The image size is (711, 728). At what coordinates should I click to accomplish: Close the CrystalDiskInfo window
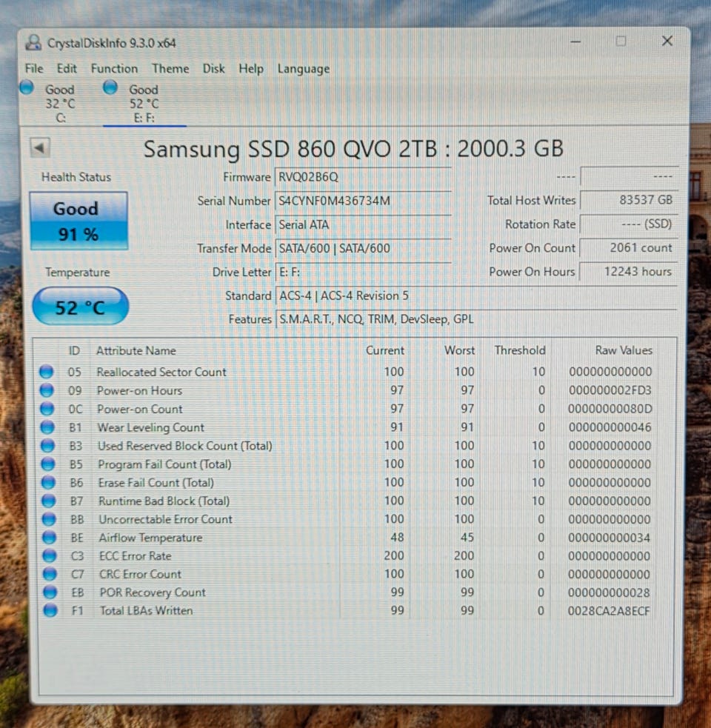667,41
